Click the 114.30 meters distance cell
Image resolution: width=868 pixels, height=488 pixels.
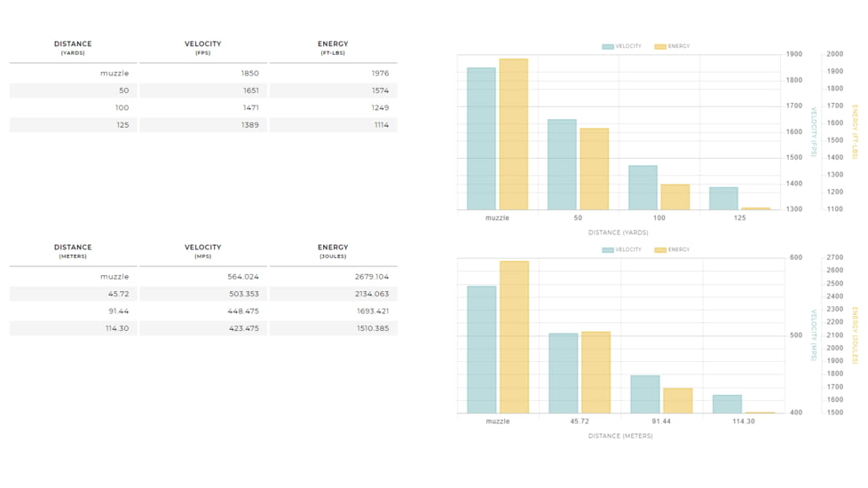coord(73,328)
